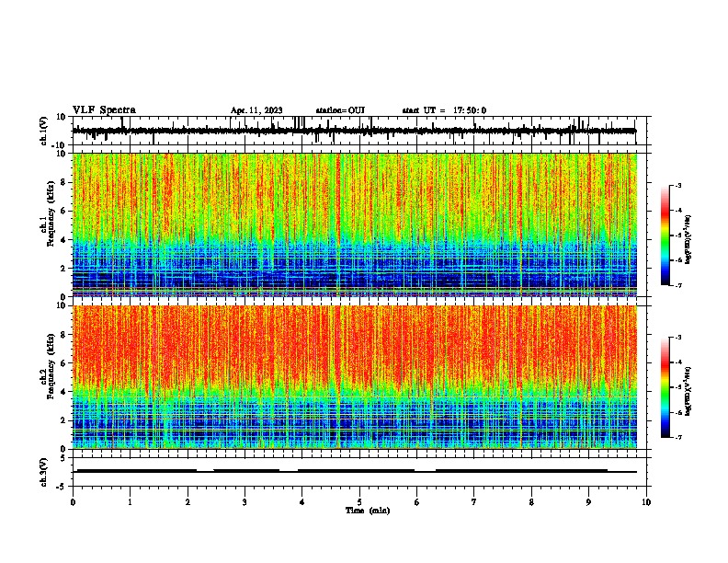The image size is (728, 563).
Task: Click the ch.1 "Frequency (kHz)" axis label
Action: (50, 213)
